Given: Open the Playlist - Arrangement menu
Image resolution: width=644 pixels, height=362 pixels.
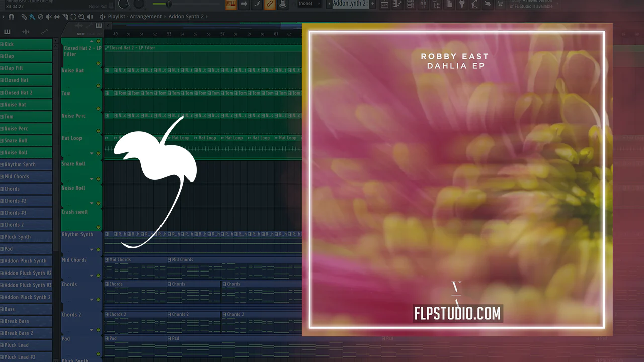Looking at the screenshot, I should 135,17.
